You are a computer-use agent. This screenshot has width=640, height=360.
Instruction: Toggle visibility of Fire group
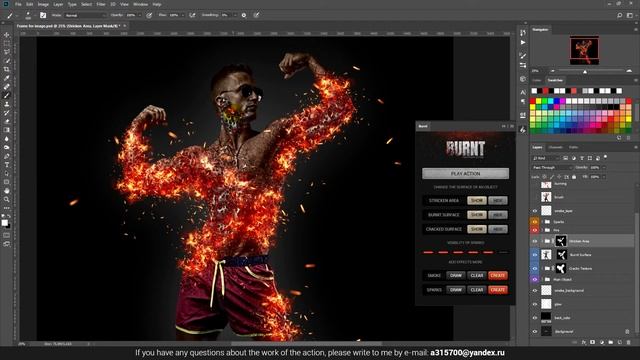click(535, 230)
